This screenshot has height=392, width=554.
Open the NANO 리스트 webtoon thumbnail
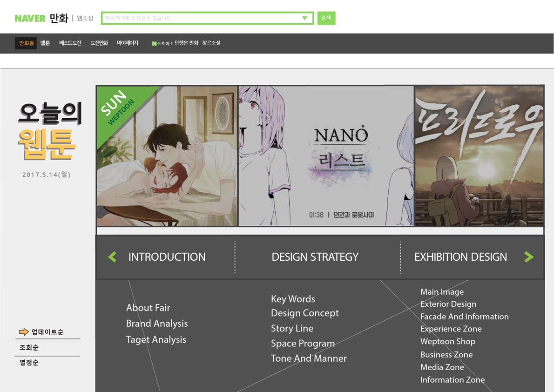[326, 156]
